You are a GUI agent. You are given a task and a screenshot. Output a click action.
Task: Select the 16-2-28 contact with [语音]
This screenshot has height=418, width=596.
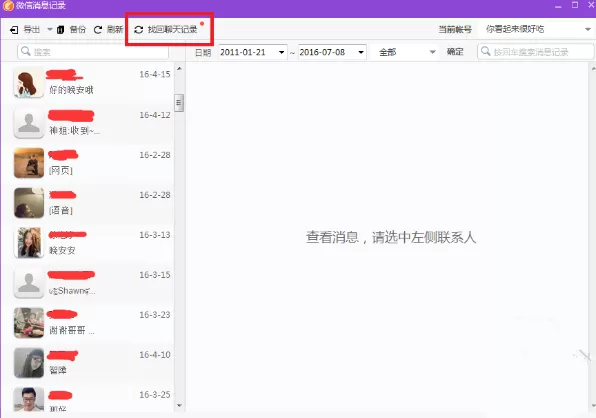87,203
